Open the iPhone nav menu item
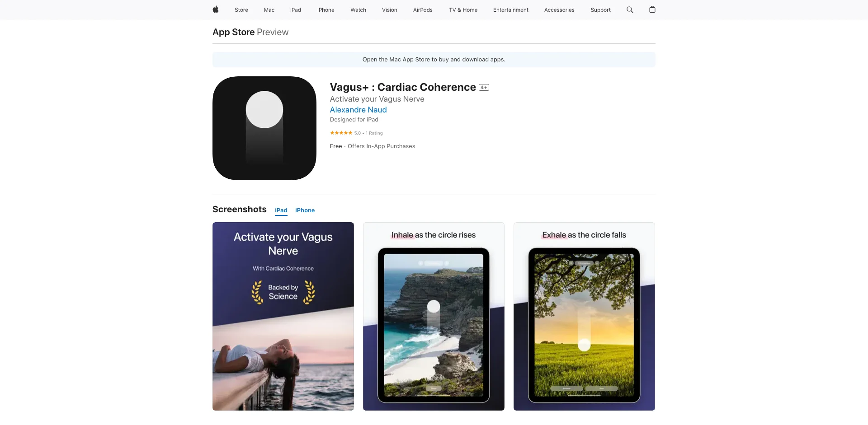868x425 pixels. coord(325,10)
